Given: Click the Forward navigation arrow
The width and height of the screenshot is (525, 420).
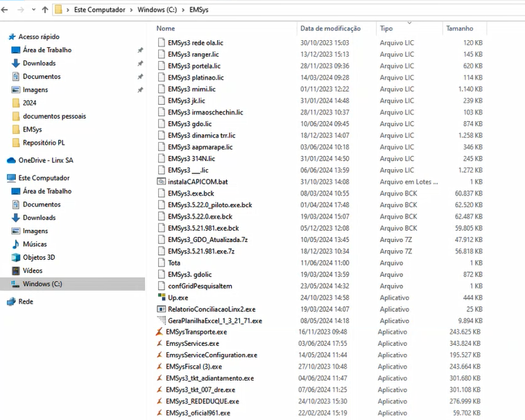Looking at the screenshot, I should (x=21, y=10).
